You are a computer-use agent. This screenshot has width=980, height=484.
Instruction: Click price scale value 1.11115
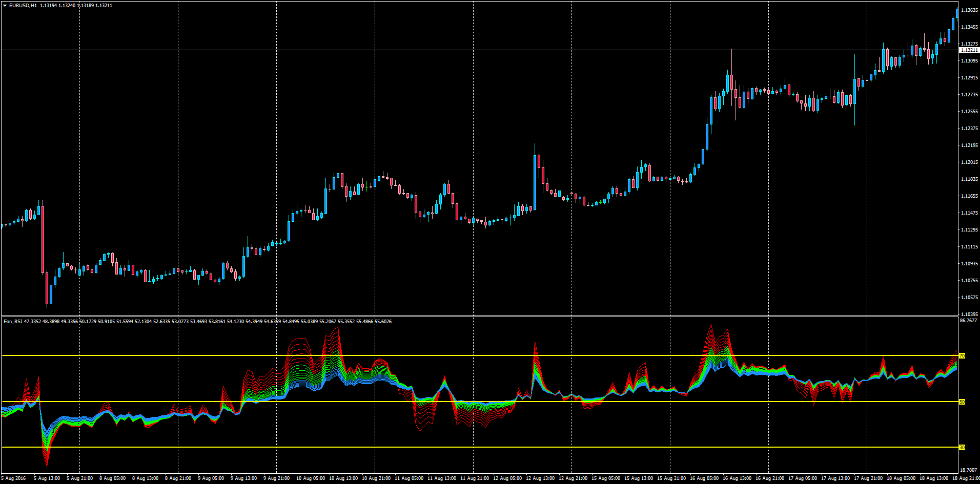click(969, 247)
